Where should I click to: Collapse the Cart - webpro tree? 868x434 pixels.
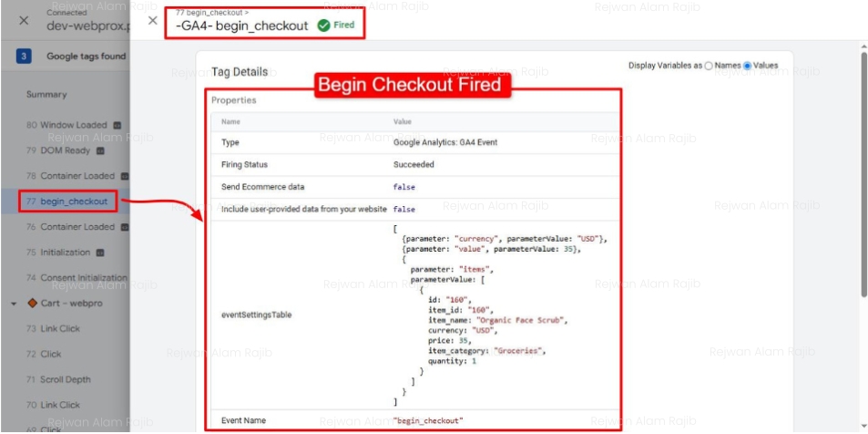click(15, 303)
